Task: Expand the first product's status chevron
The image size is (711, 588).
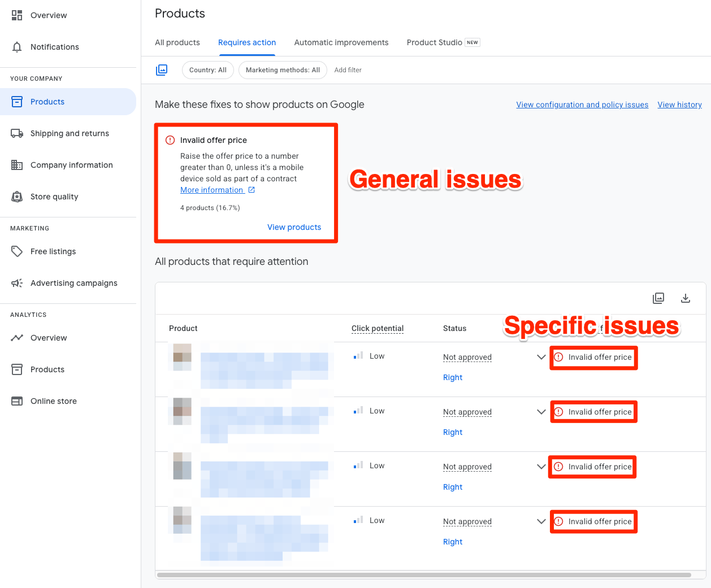Action: click(x=541, y=357)
